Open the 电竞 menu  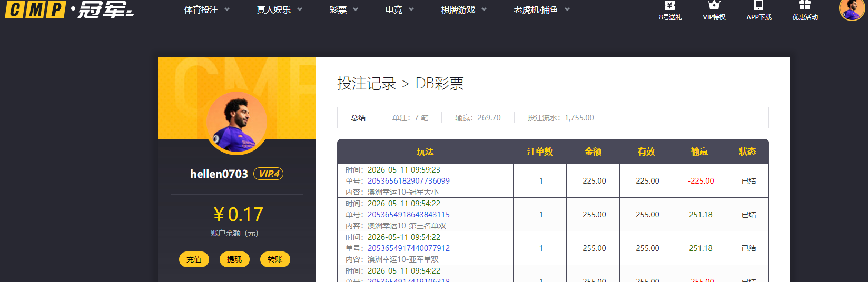pos(393,10)
